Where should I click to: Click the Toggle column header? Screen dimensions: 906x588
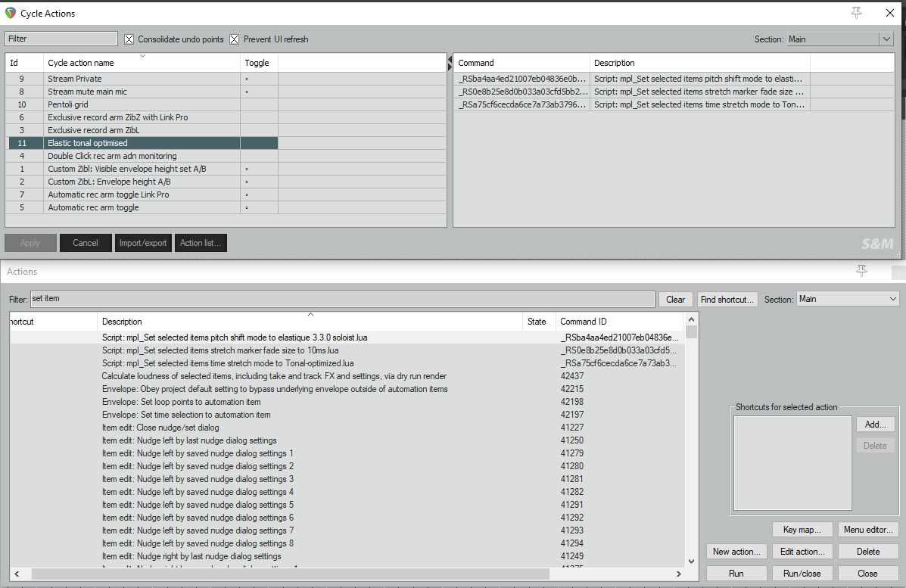click(x=259, y=62)
